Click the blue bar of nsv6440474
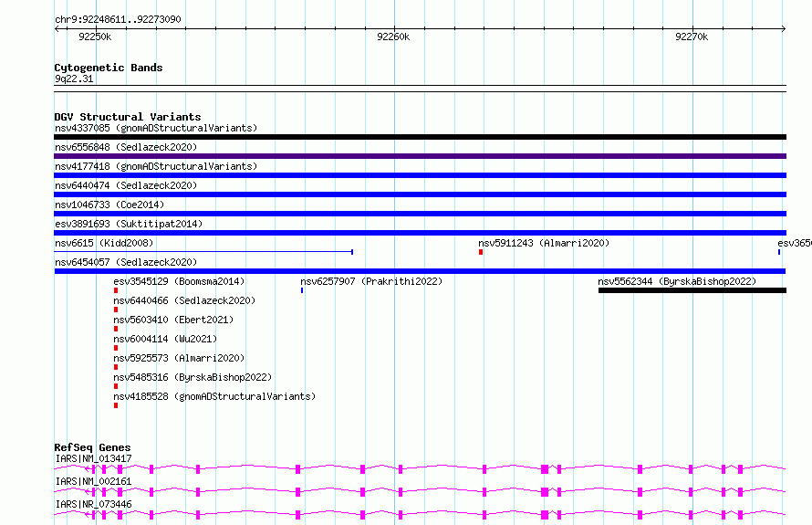The image size is (812, 525). point(420,194)
